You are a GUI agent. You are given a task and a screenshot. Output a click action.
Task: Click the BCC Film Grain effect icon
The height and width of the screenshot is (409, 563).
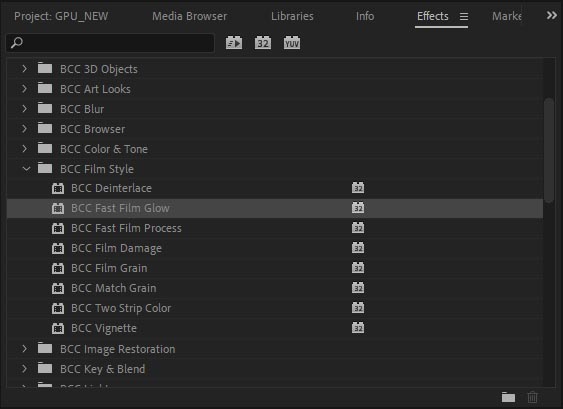pos(58,268)
